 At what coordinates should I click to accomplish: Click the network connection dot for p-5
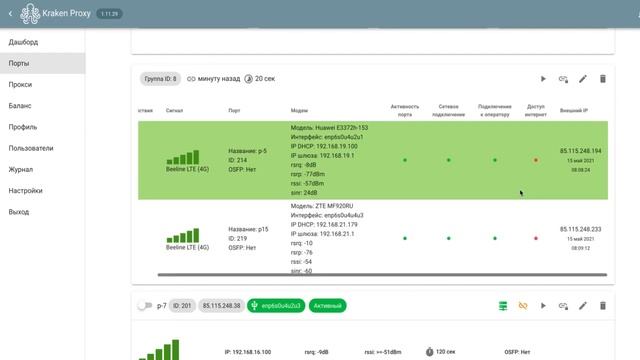click(x=448, y=160)
